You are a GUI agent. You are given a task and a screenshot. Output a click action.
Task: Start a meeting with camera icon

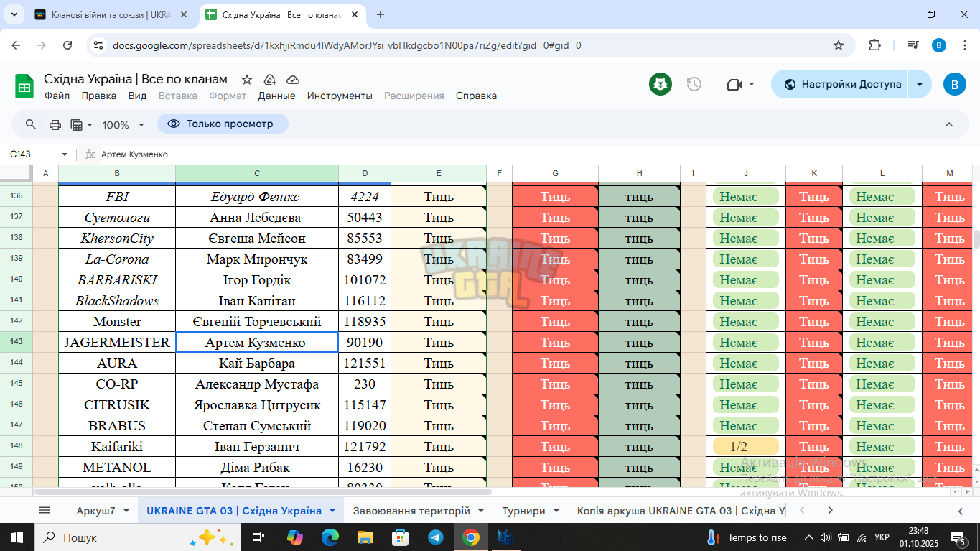tap(734, 85)
